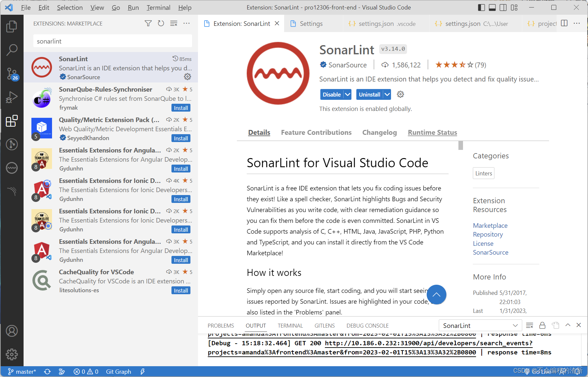Install the SonarQube-Rules-Synchroniser extension
588x377 pixels.
click(181, 108)
